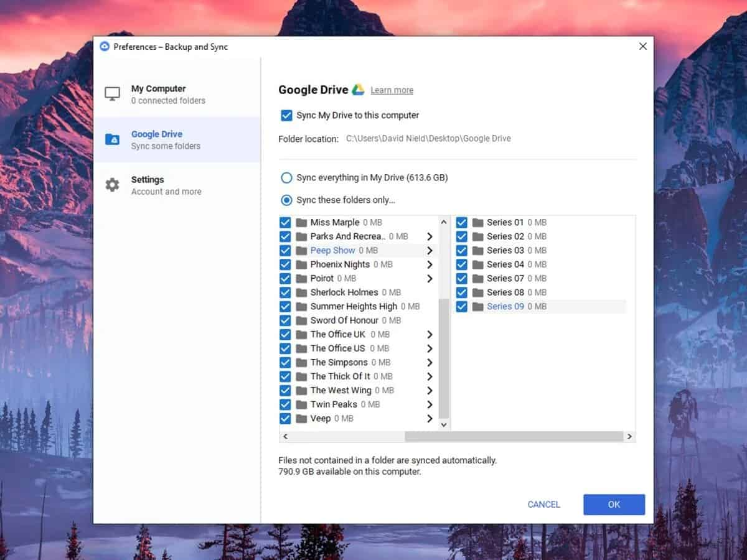The width and height of the screenshot is (747, 560).
Task: Click the horizontal scrollbar right arrow
Action: (x=629, y=437)
